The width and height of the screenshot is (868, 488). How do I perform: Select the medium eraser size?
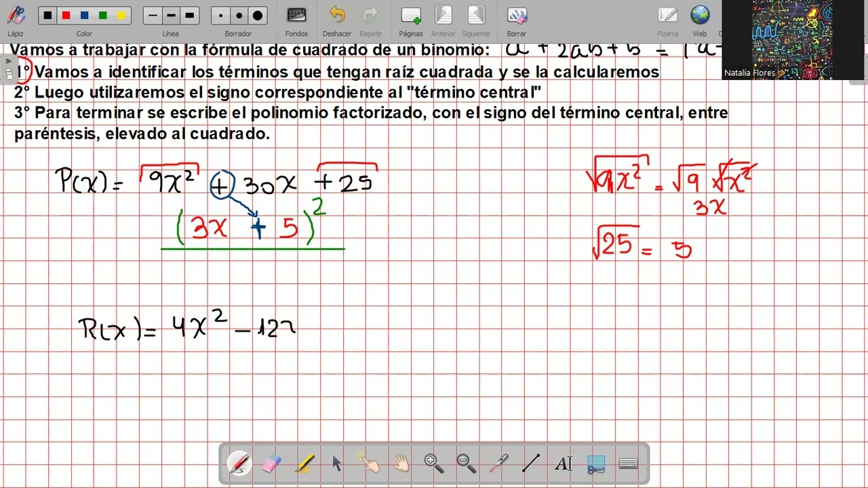pyautogui.click(x=239, y=15)
